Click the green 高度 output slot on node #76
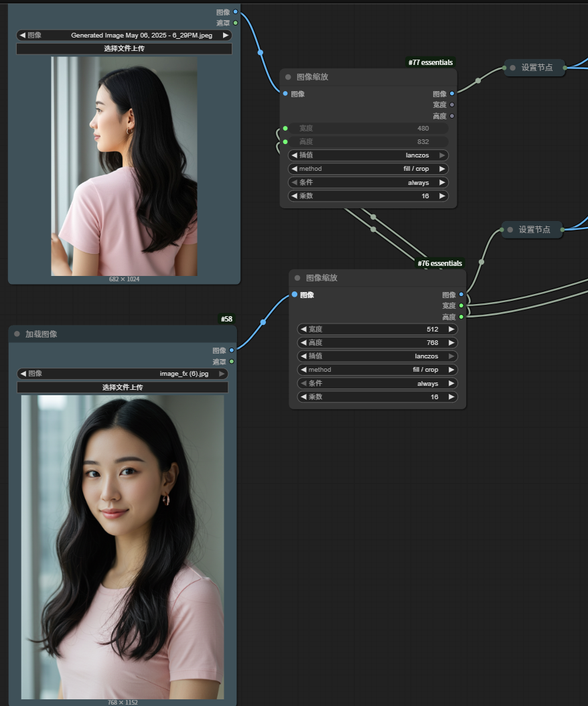Image resolution: width=588 pixels, height=706 pixels. (461, 317)
